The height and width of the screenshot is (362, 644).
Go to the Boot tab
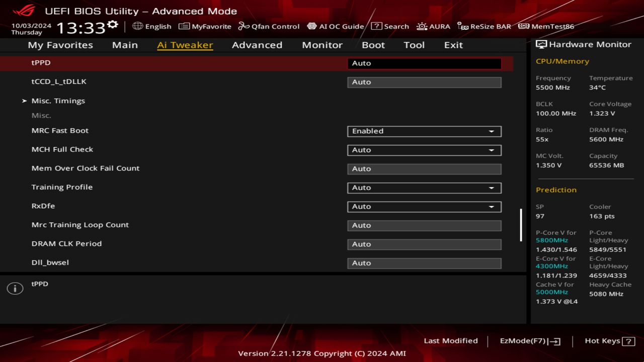(x=373, y=45)
